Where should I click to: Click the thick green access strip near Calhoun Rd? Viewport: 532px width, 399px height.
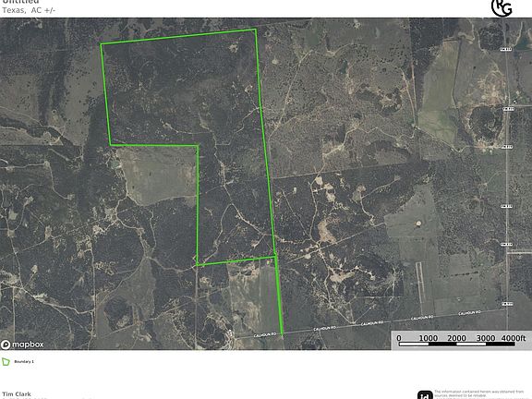(x=279, y=295)
